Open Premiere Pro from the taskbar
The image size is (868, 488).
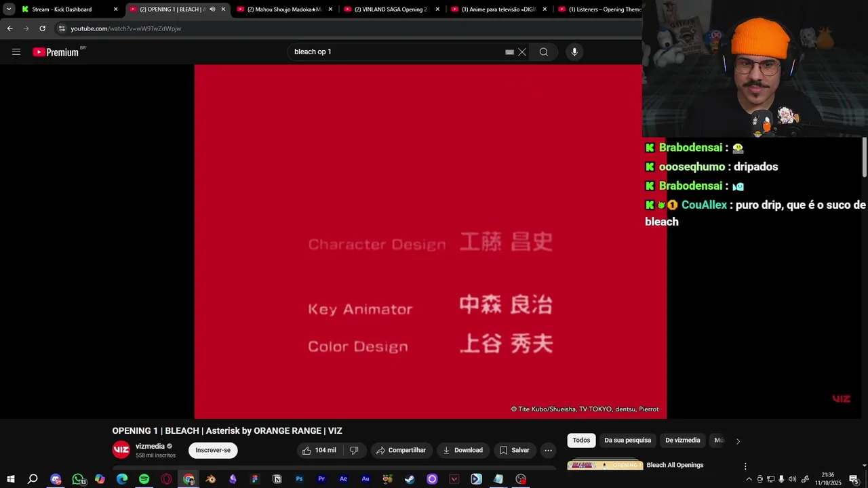tap(321, 479)
